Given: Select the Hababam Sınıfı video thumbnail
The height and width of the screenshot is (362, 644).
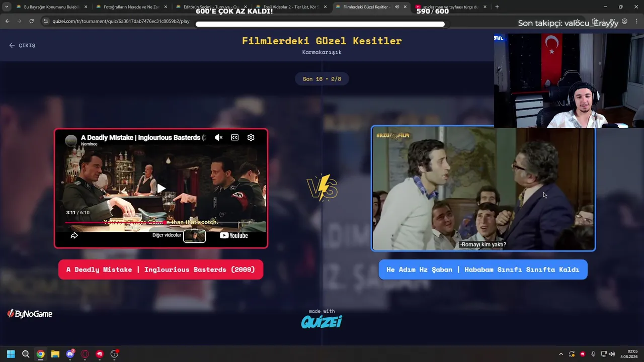Looking at the screenshot, I should tap(483, 188).
